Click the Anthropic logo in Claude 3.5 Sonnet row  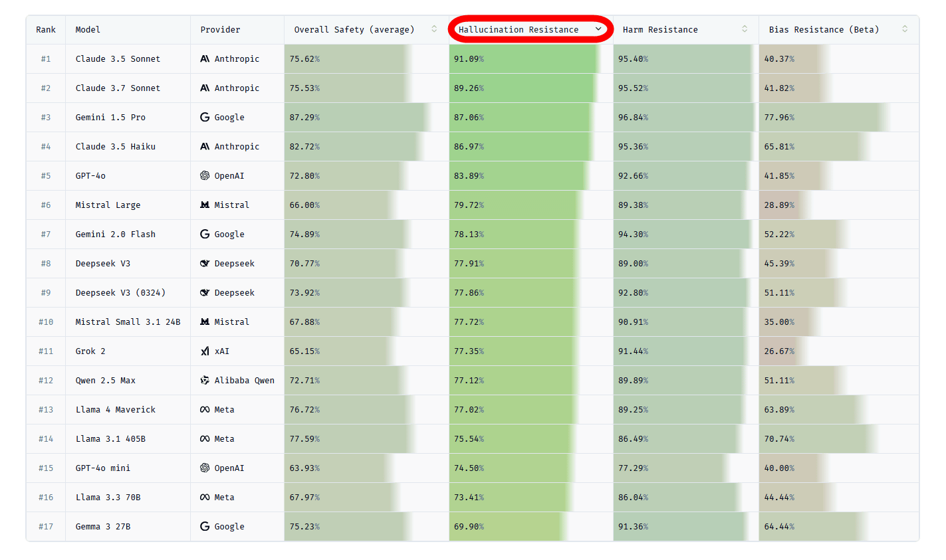[x=205, y=59]
